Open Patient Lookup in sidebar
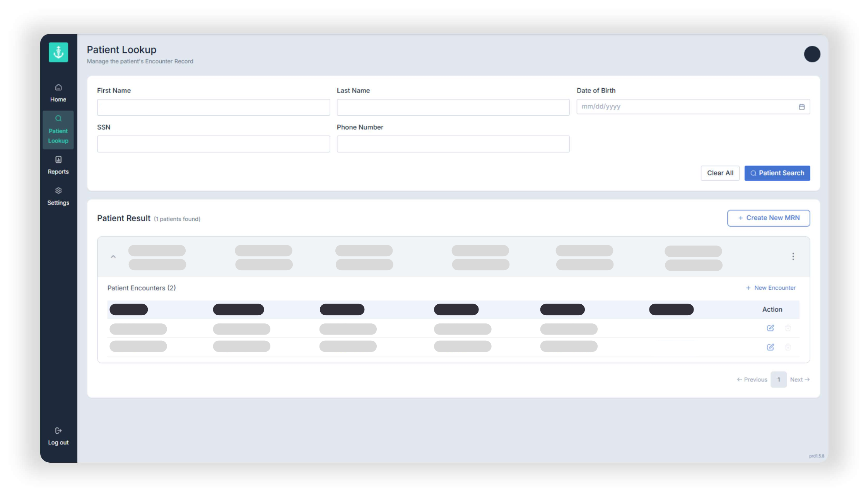 coord(58,130)
